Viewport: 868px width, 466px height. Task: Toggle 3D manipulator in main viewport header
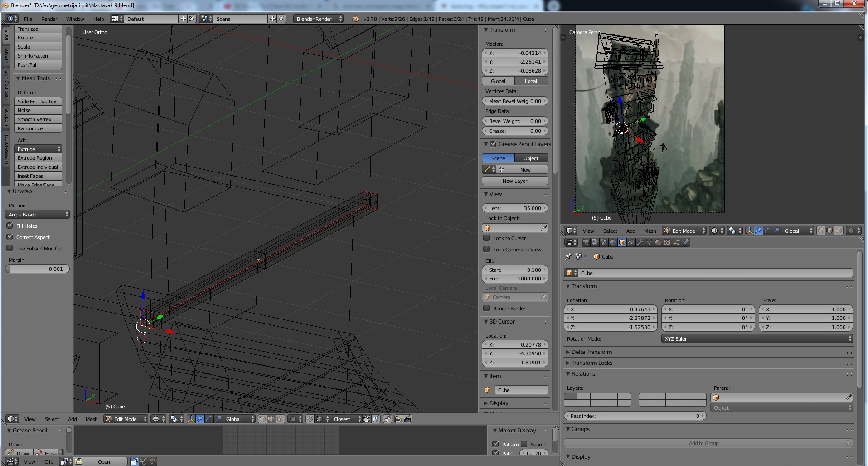click(x=191, y=419)
